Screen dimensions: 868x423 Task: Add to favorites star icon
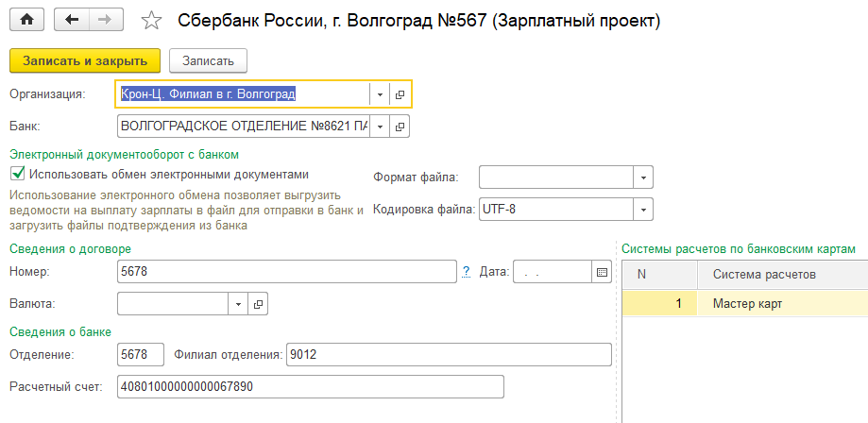pos(150,21)
